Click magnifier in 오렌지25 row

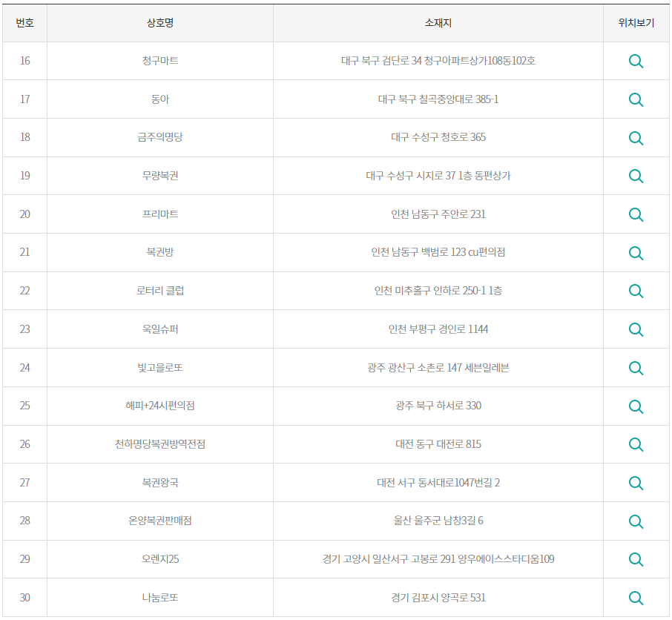[636, 559]
